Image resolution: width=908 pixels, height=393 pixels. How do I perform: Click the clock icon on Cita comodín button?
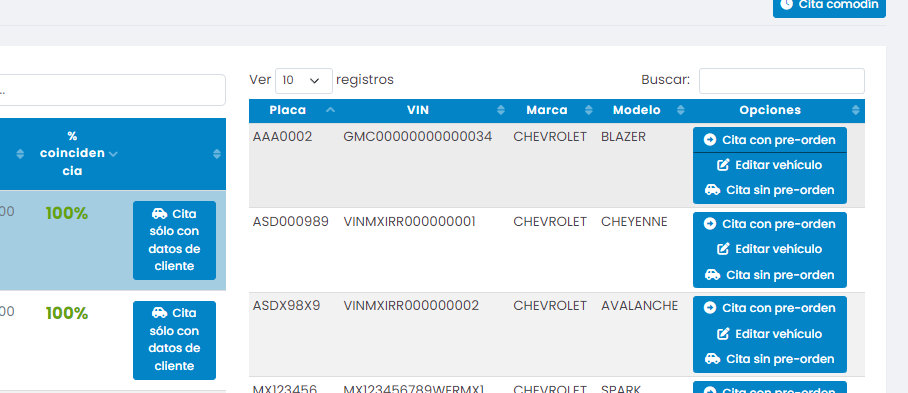click(x=786, y=5)
